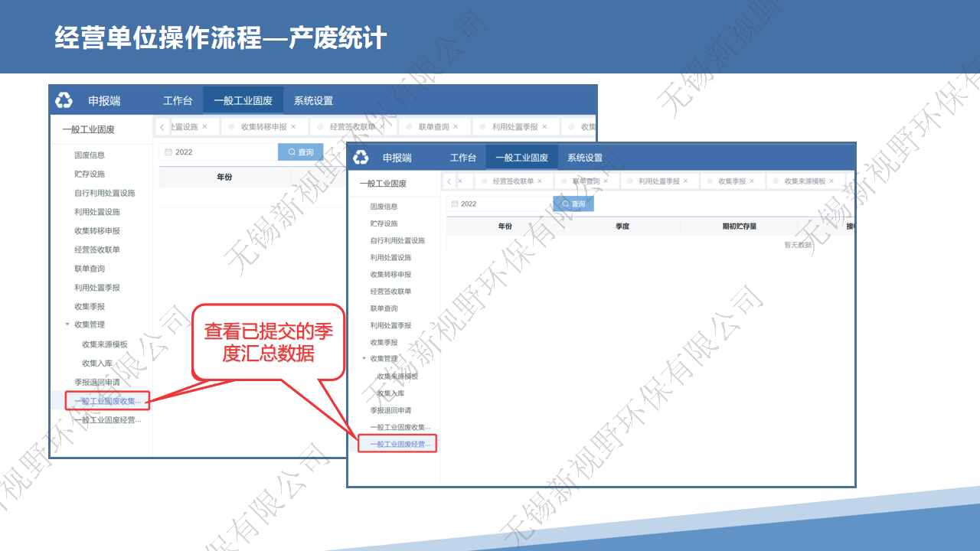Select 固废信息 in the back window sidebar
Image resolution: width=980 pixels, height=551 pixels.
90,155
